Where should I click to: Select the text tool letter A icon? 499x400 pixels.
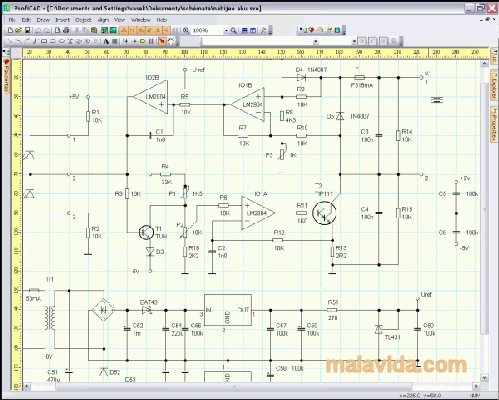[x=106, y=41]
